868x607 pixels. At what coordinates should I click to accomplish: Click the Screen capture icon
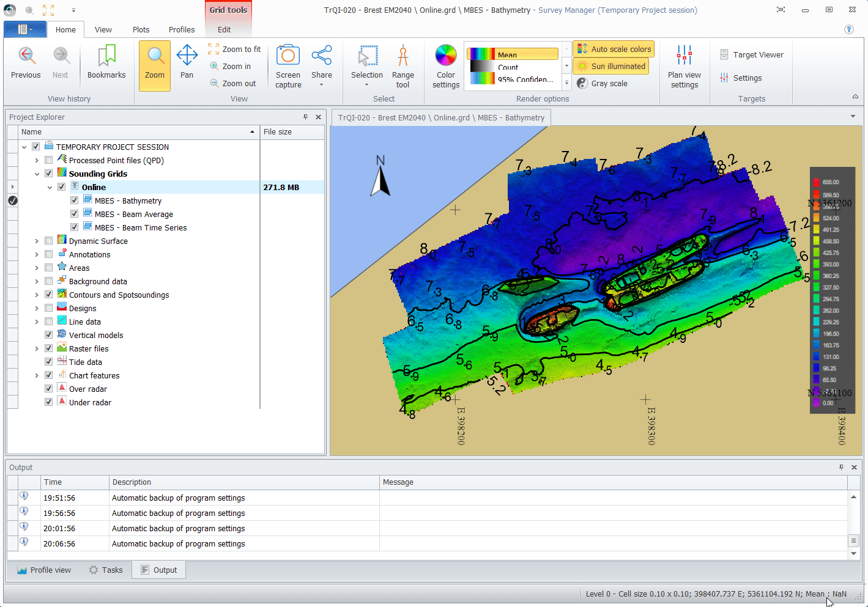point(288,56)
